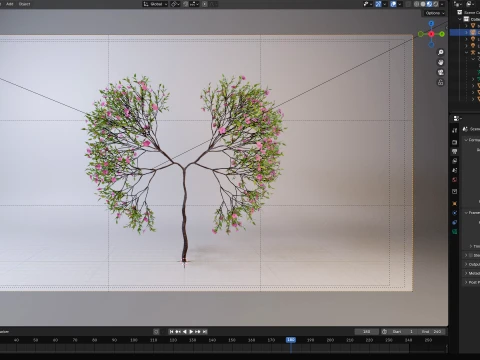Open the outliner editor type menu
Viewport: 480px width, 360px height.
(x=458, y=4)
